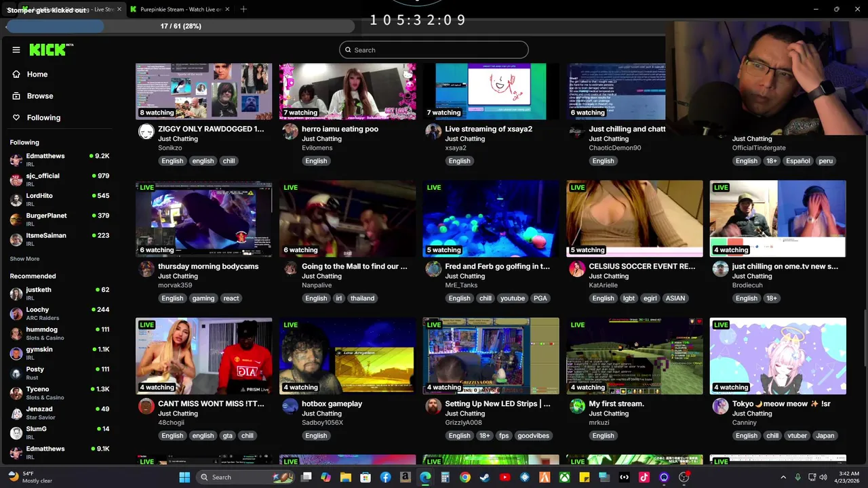868x488 pixels.
Task: Go to Browse in sidebar
Action: click(40, 96)
